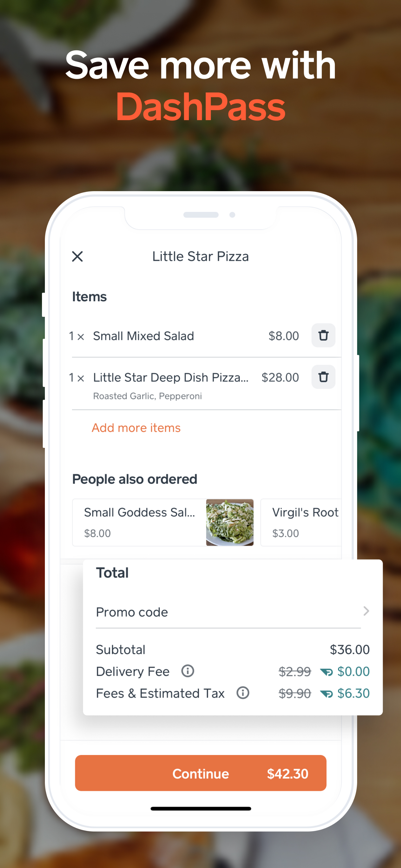Tap Continue button showing $42.30
Screen dimensions: 401x868
[200, 773]
